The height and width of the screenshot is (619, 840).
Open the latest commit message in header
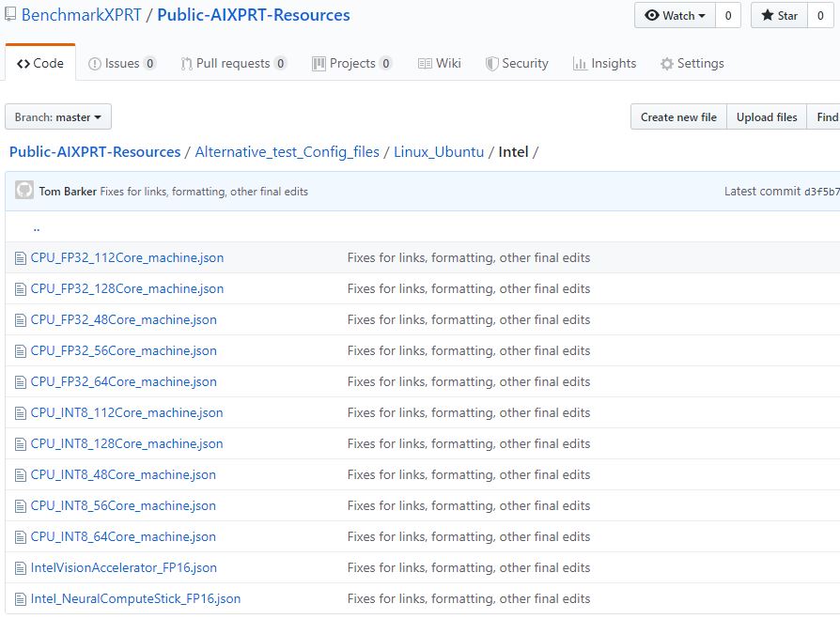tap(204, 192)
